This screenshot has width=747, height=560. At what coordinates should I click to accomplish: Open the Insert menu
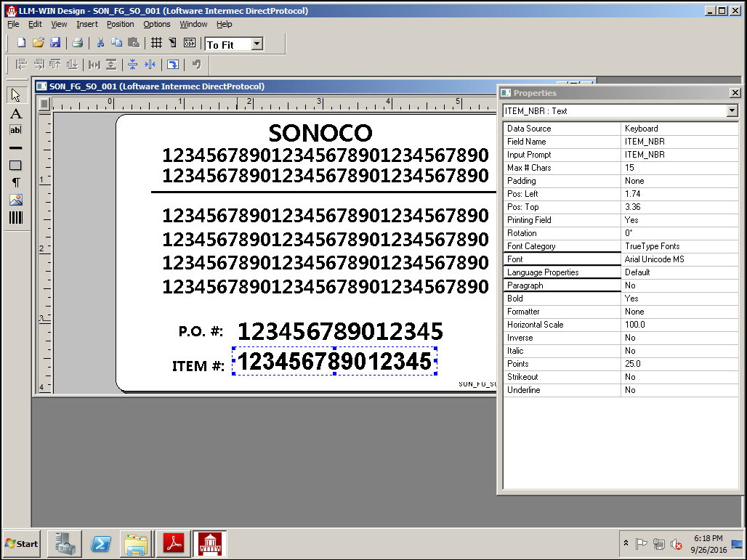(x=87, y=24)
